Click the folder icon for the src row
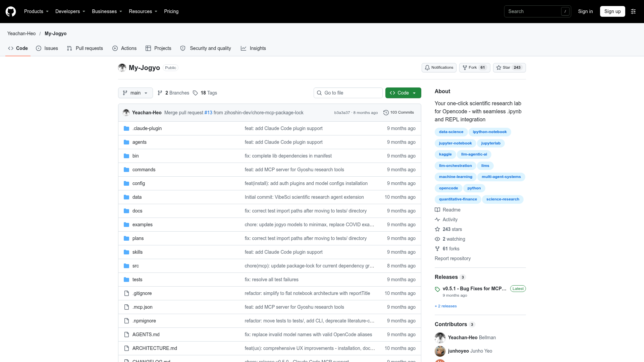 pyautogui.click(x=126, y=266)
